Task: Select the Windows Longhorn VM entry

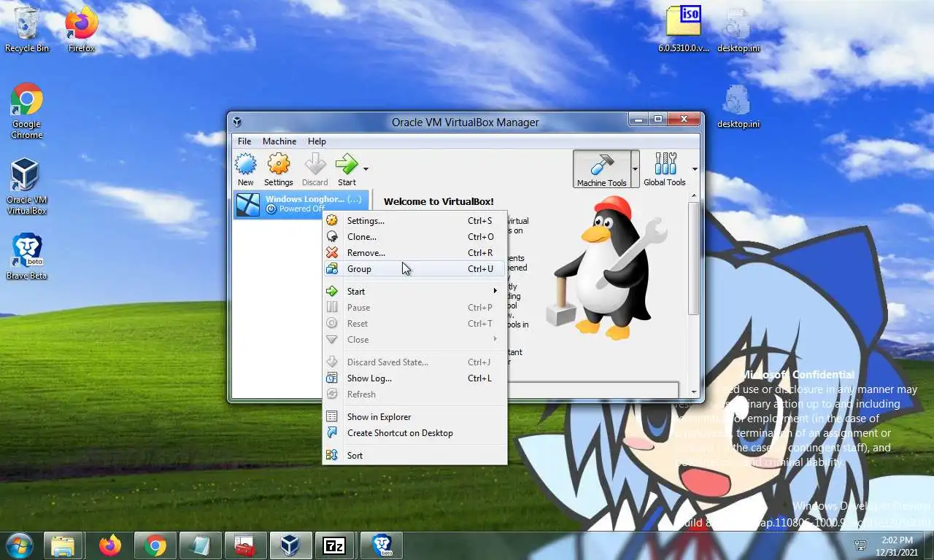Action: tap(301, 204)
